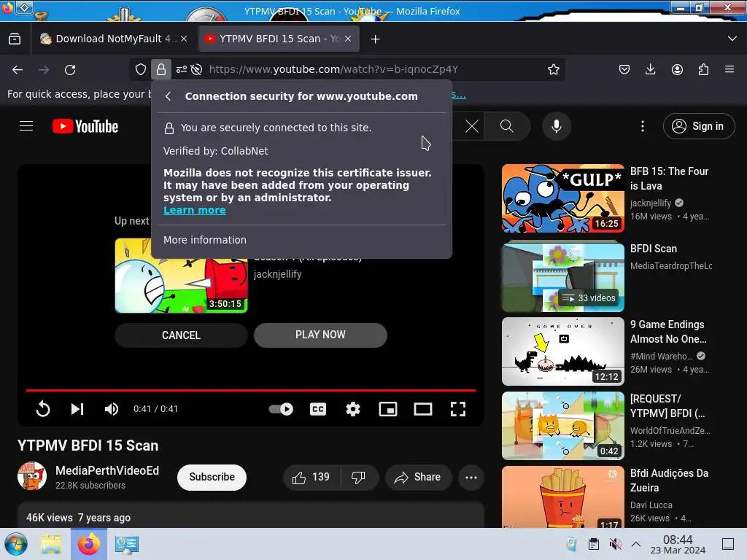Open the Pocket save icon

pos(624,69)
